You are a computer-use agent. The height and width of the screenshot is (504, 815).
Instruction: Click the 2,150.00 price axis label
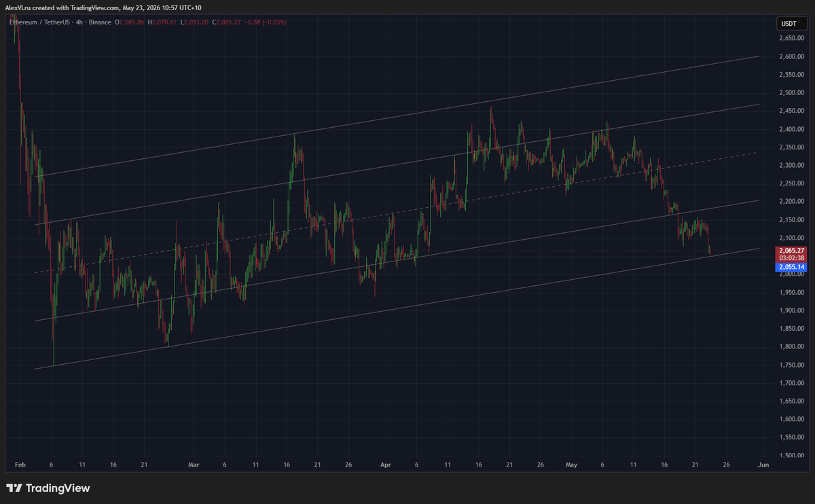[x=791, y=219]
